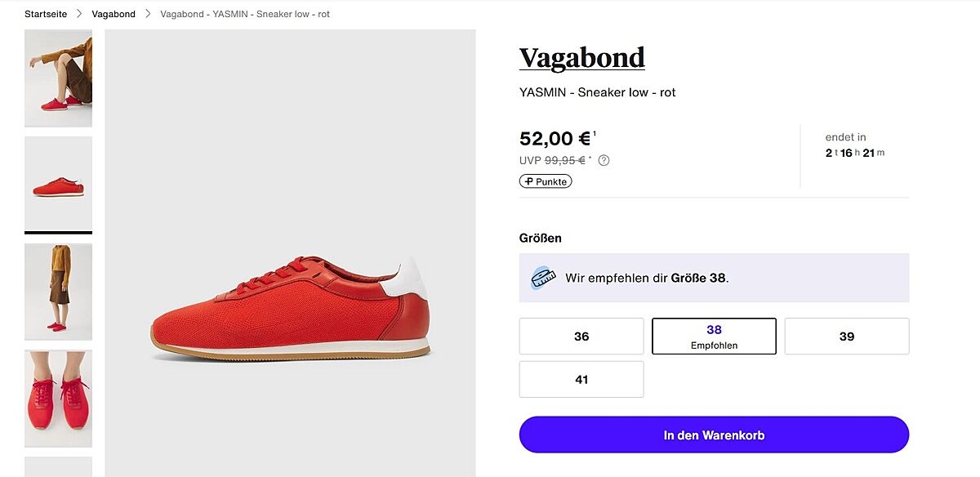This screenshot has height=477, width=980.
Task: Add shoe with In den Warenkorb
Action: (x=714, y=435)
